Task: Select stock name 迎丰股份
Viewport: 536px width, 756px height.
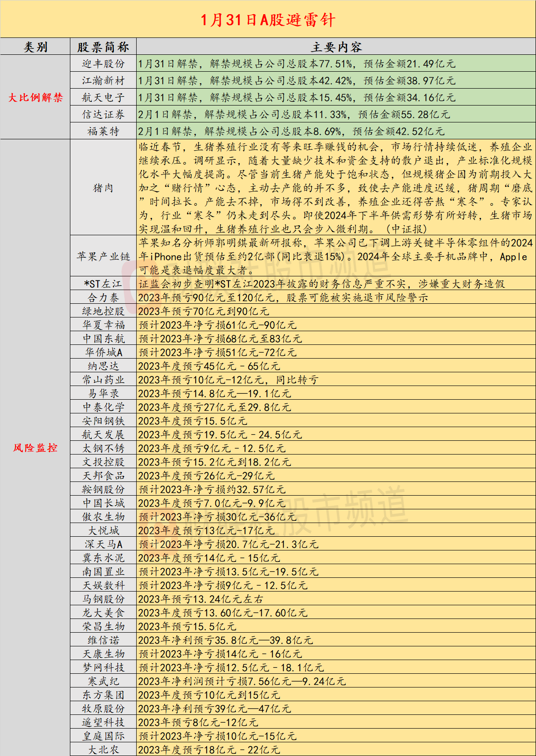Action: tap(103, 64)
